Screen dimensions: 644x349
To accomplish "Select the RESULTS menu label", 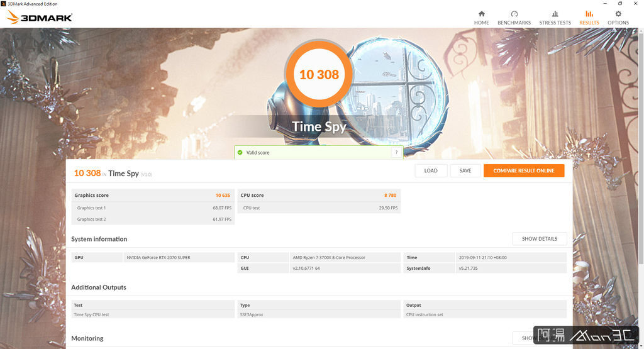I will point(589,23).
